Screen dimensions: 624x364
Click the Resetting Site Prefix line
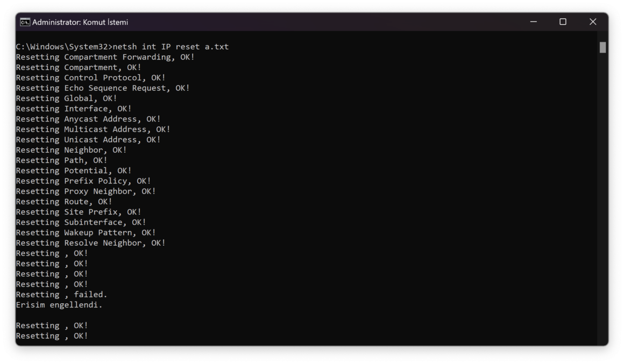(79, 212)
